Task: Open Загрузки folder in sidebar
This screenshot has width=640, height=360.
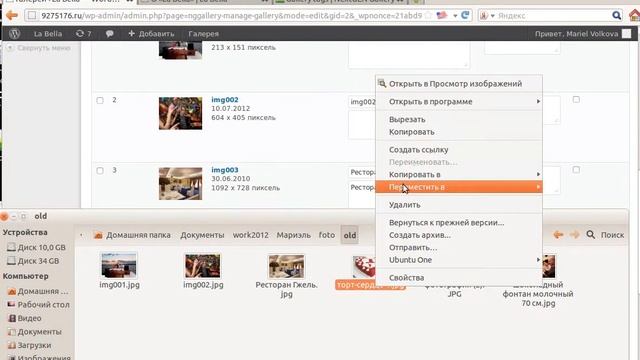Action: pos(30,345)
